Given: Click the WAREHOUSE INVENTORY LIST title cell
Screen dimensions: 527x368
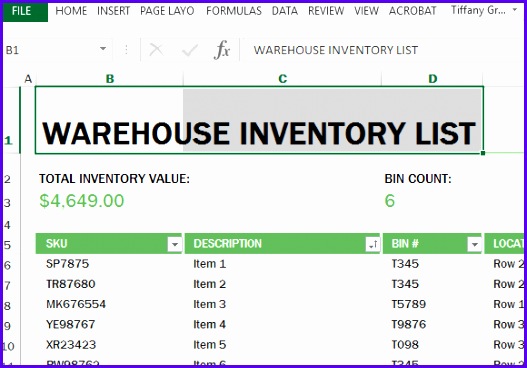Looking at the screenshot, I should tap(259, 120).
